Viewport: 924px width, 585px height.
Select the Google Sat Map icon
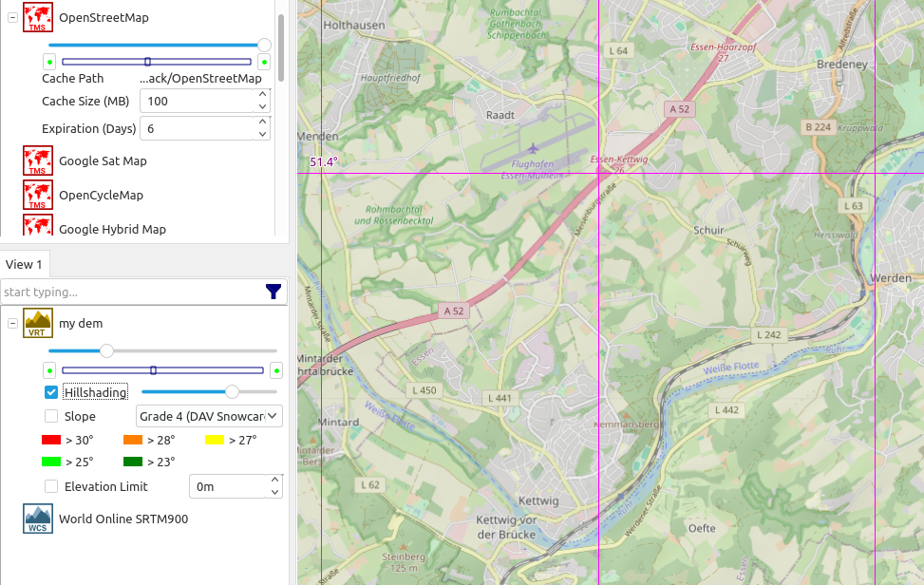point(38,161)
